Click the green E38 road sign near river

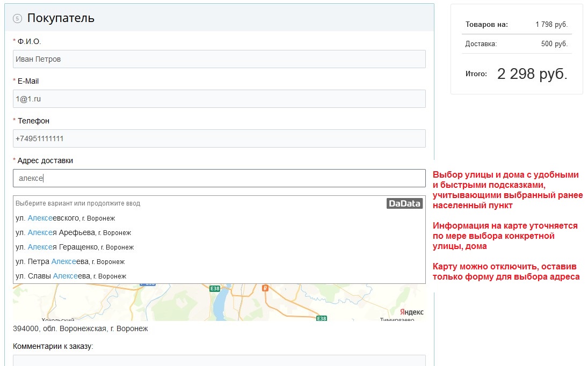(x=215, y=288)
